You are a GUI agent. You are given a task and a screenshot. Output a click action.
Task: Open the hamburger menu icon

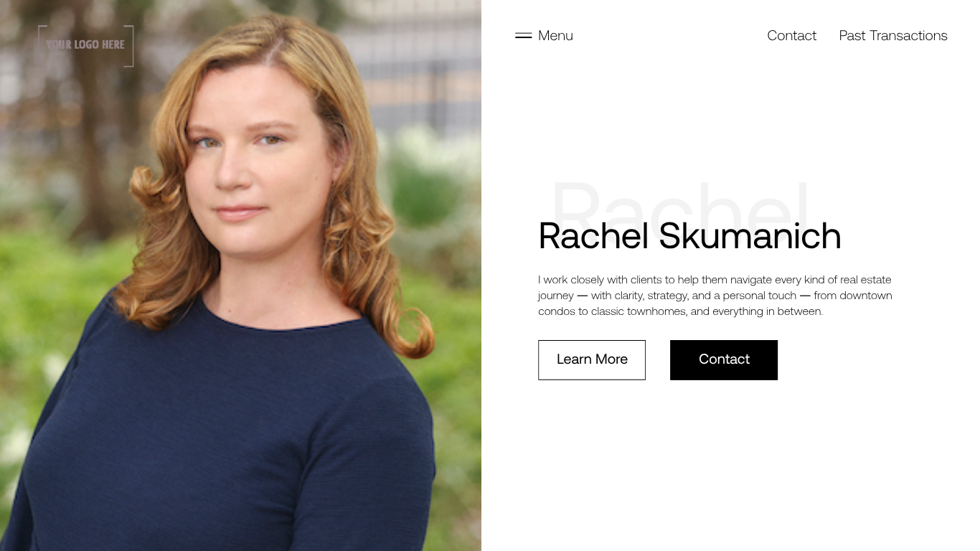pyautogui.click(x=523, y=35)
